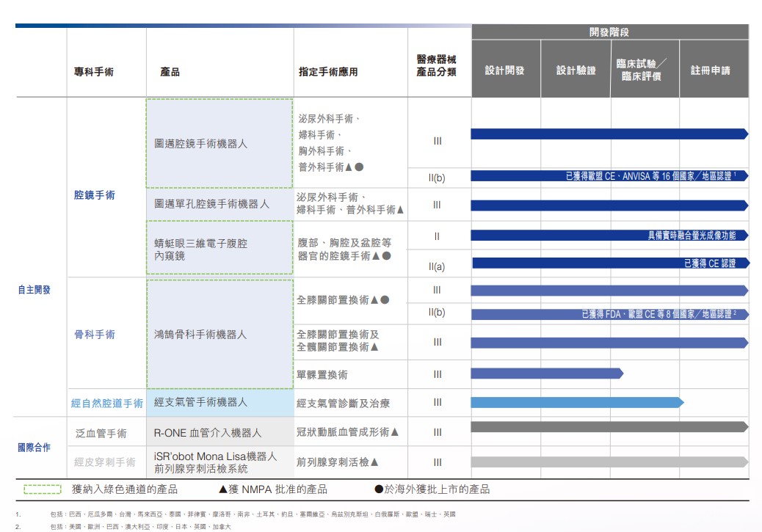Click the II(a) classification cell
Viewport: 762px width, 532px height.
[x=437, y=266]
